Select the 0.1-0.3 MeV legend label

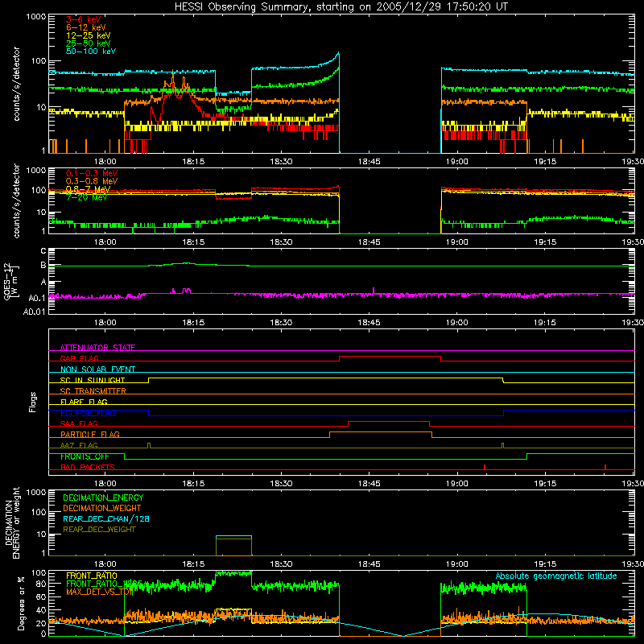pos(92,173)
